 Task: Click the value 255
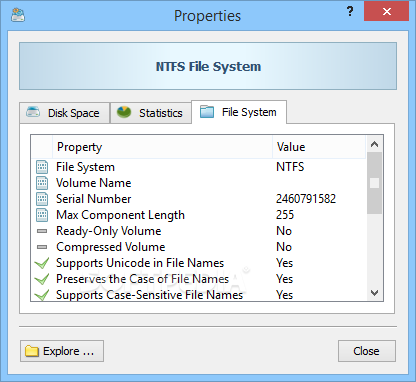(x=285, y=215)
